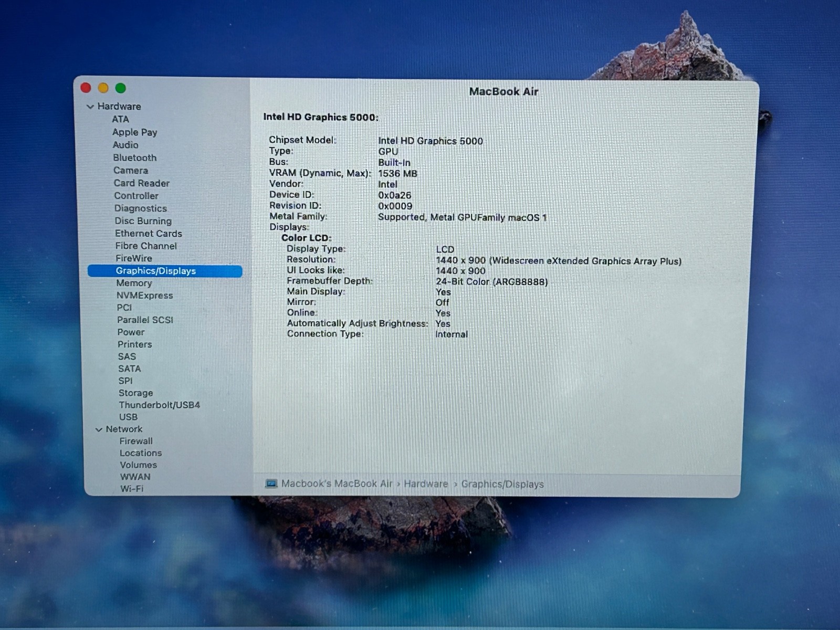Show SATA hardware details
Screen dimensions: 840x630
pos(129,369)
